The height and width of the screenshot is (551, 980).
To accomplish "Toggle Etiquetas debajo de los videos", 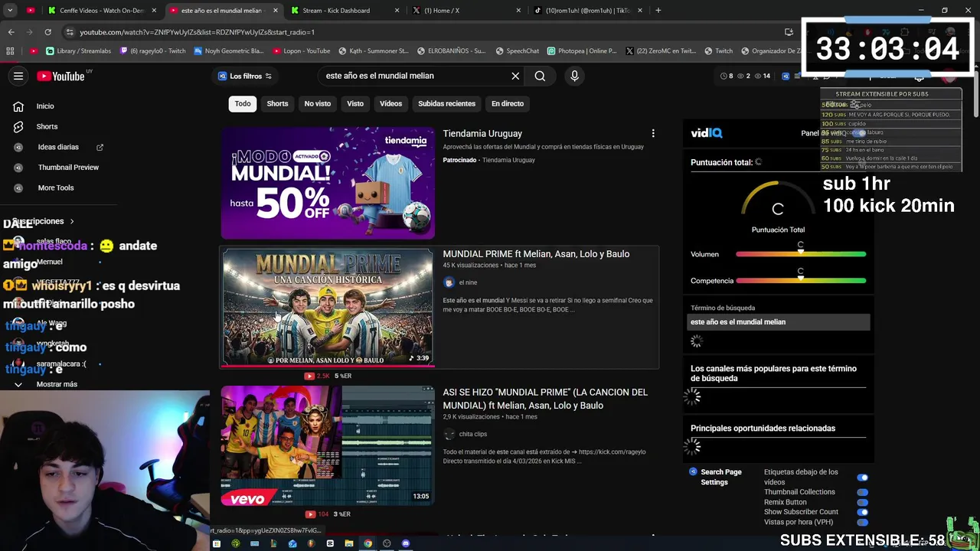I will [x=863, y=478].
